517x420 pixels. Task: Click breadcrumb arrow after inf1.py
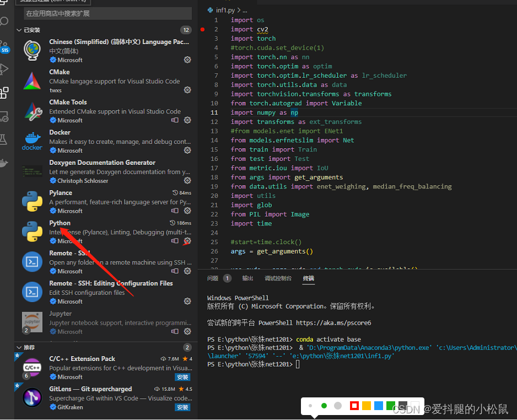pos(239,10)
